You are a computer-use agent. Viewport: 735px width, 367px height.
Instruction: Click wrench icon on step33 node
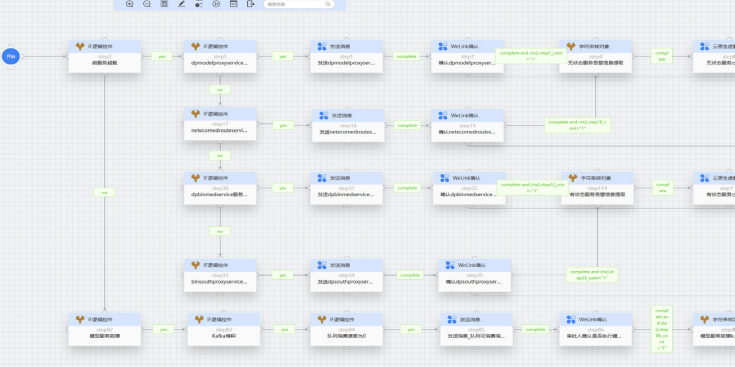point(195,265)
